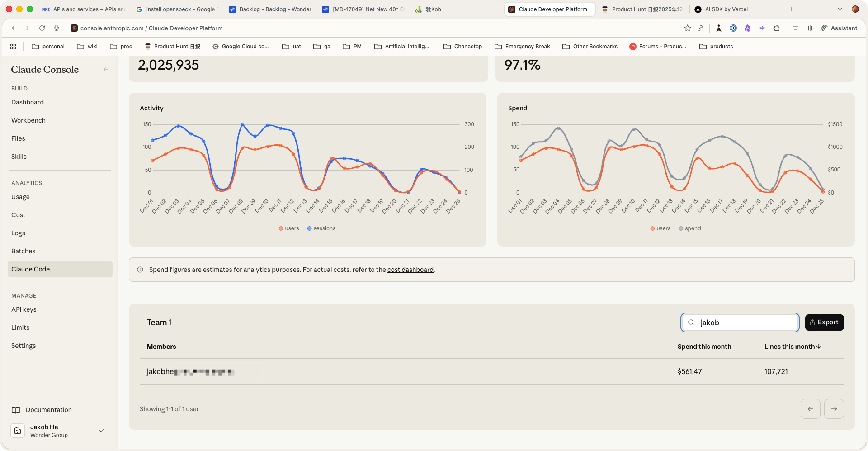
Task: Collapse the Claude Console sidebar
Action: click(x=105, y=69)
